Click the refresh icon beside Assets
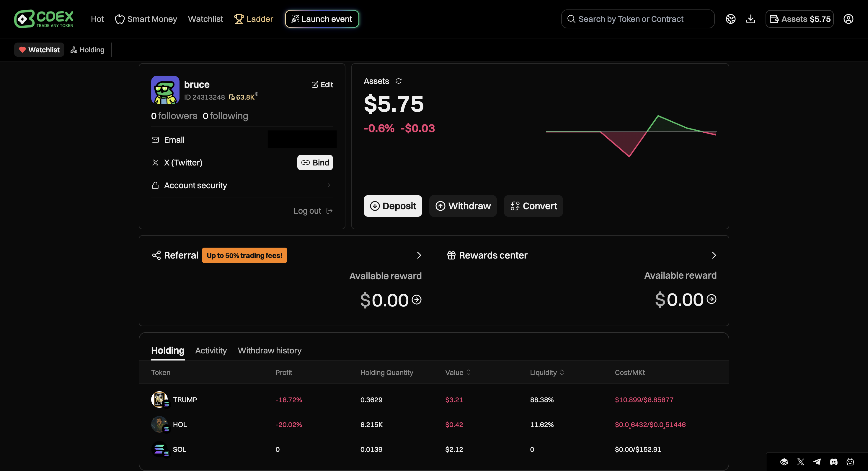Image resolution: width=868 pixels, height=471 pixels. 398,81
